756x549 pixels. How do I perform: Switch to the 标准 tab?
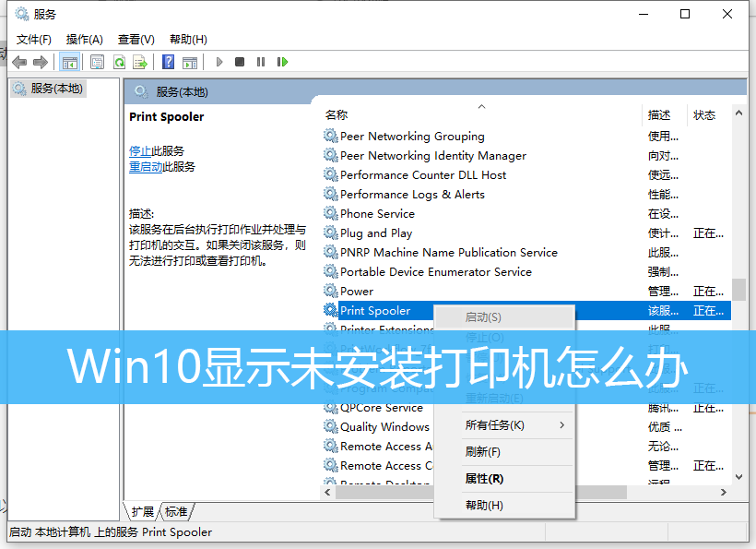coord(176,511)
